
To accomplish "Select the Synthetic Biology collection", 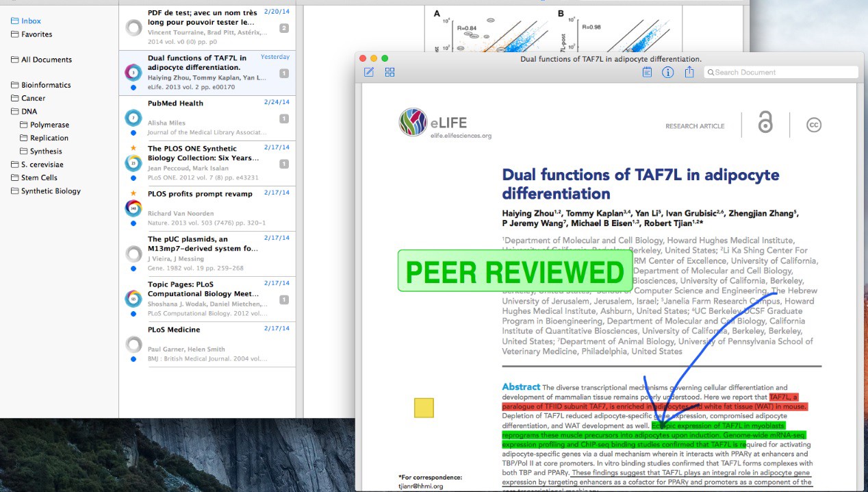I will (51, 191).
